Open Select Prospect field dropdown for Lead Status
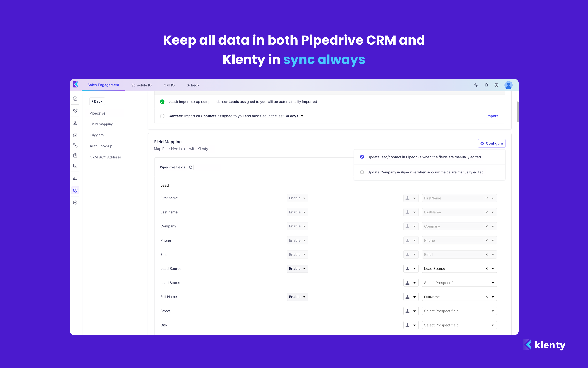This screenshot has height=368, width=588. (x=459, y=283)
